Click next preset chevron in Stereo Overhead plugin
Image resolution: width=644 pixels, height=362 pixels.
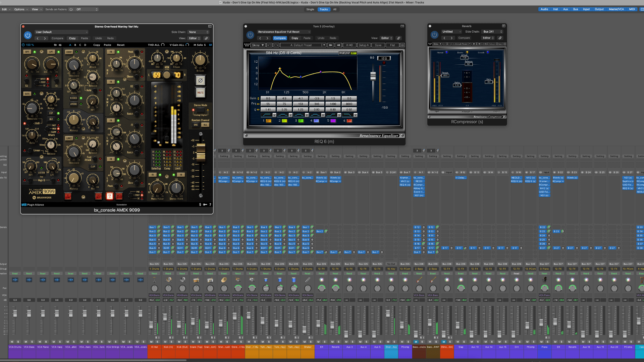[x=45, y=38]
